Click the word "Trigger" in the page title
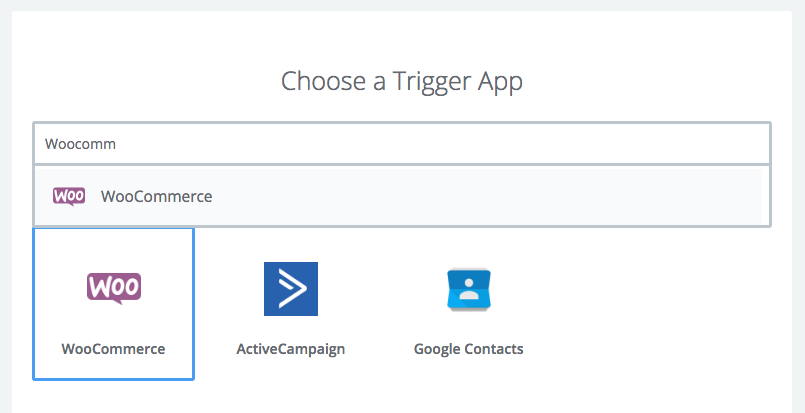 (x=428, y=82)
